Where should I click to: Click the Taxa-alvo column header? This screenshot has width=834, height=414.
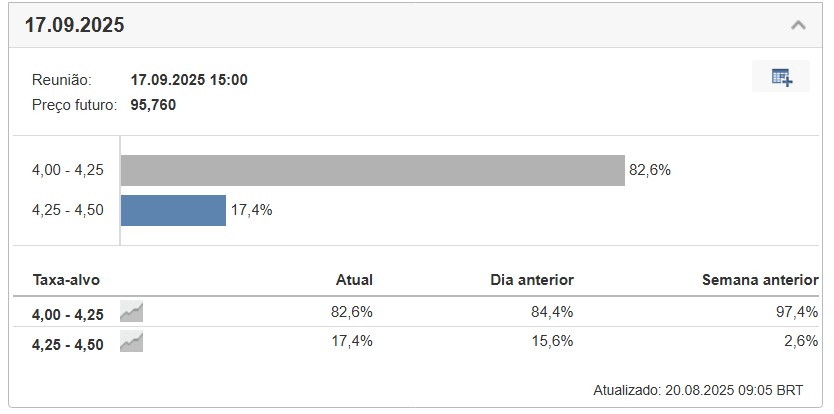(66, 280)
